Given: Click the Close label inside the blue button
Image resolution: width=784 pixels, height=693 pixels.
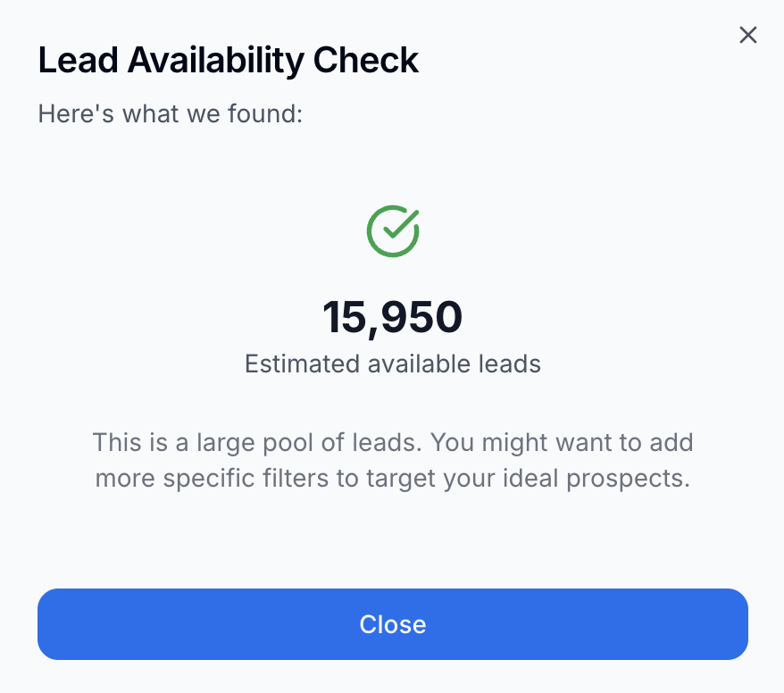Looking at the screenshot, I should click(392, 624).
